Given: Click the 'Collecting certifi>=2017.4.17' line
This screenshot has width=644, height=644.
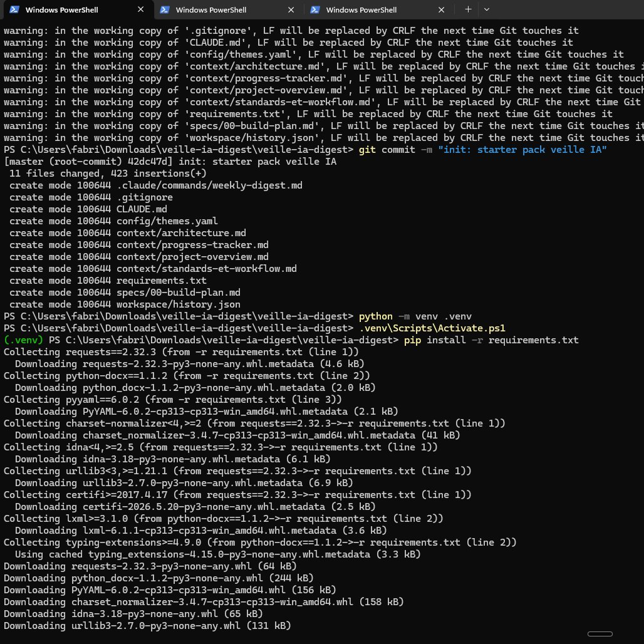Looking at the screenshot, I should click(238, 496).
